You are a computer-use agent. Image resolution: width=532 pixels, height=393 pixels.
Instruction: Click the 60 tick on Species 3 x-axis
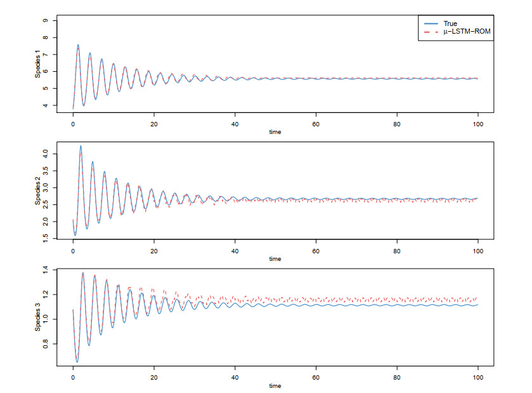click(315, 376)
